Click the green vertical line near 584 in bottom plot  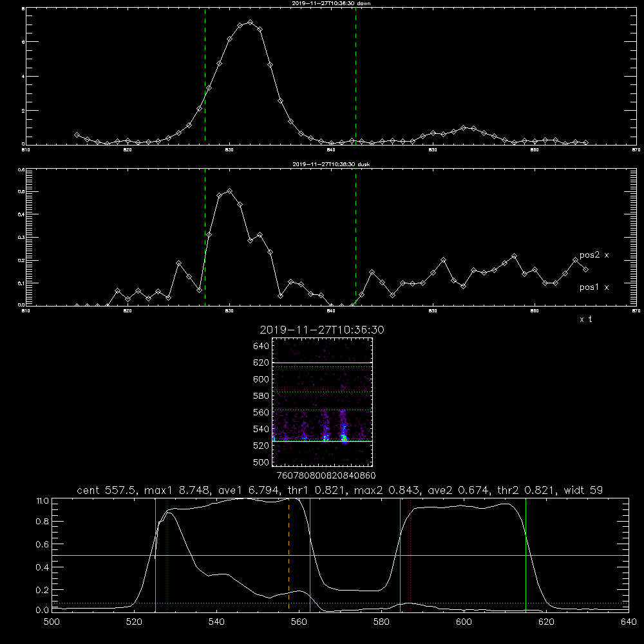click(400, 555)
